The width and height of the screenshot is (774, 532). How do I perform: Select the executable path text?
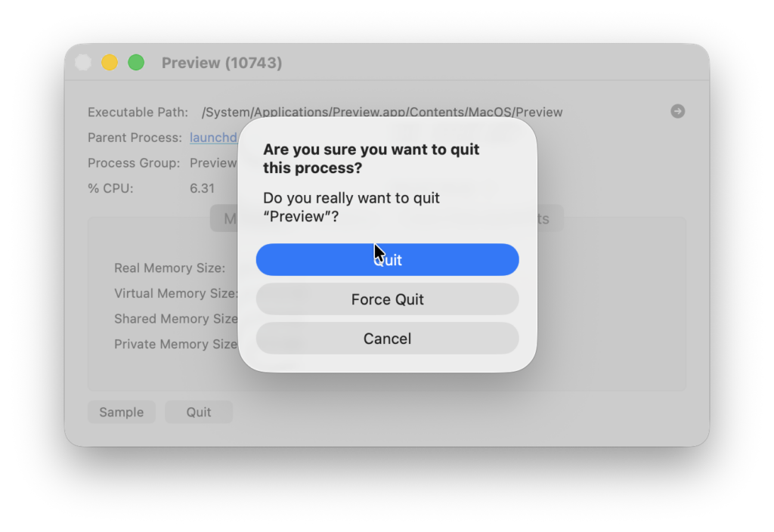(x=382, y=111)
